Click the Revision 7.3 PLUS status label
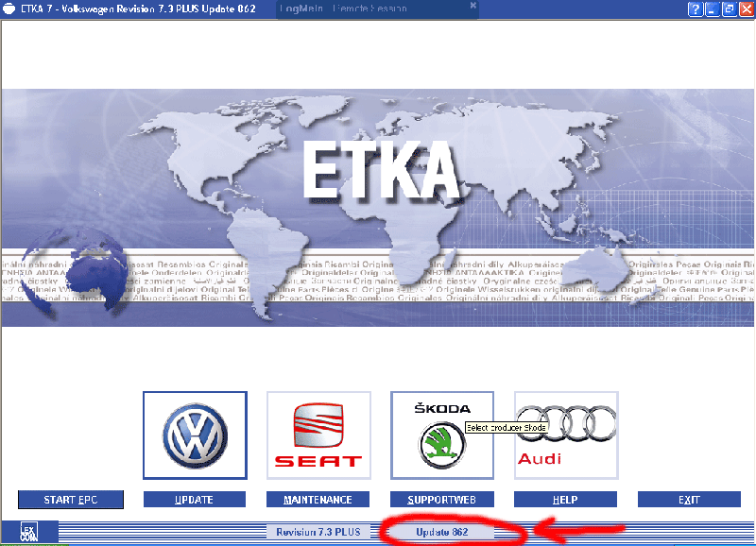 click(x=318, y=532)
